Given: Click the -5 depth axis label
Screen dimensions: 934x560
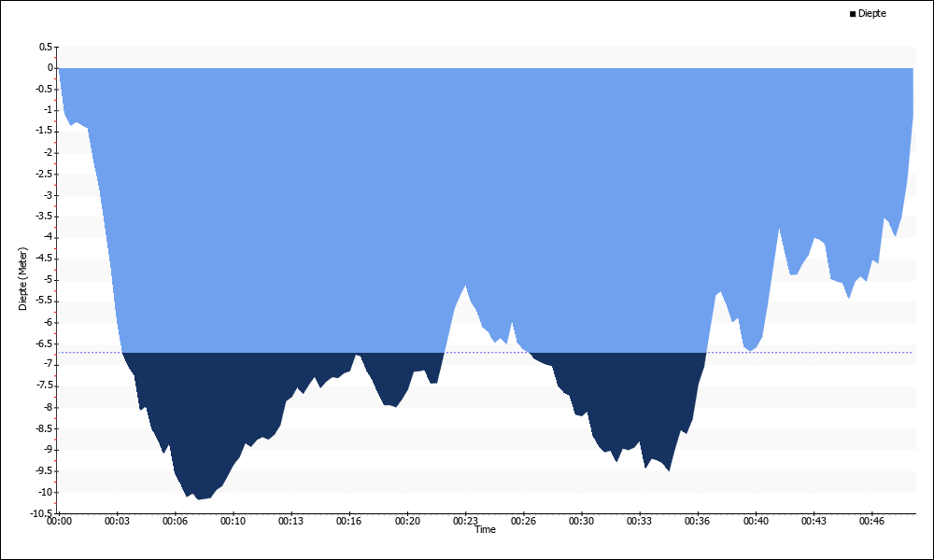Looking at the screenshot, I should [x=48, y=280].
